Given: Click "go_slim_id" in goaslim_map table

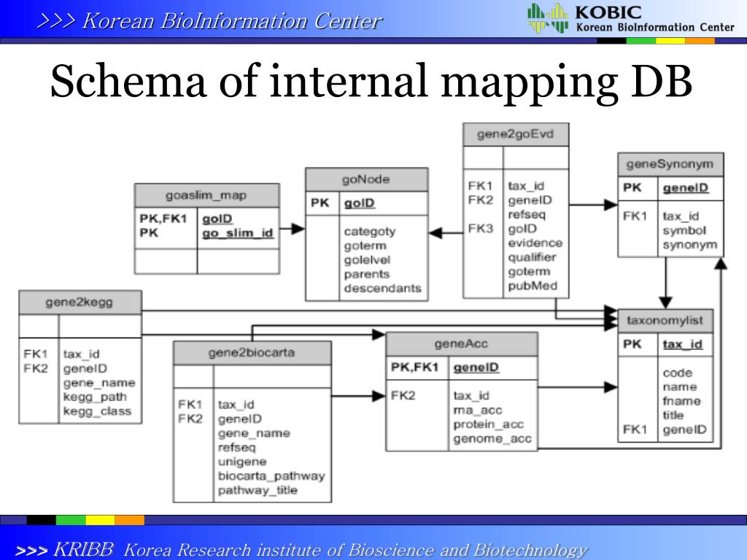Looking at the screenshot, I should click(x=238, y=233).
